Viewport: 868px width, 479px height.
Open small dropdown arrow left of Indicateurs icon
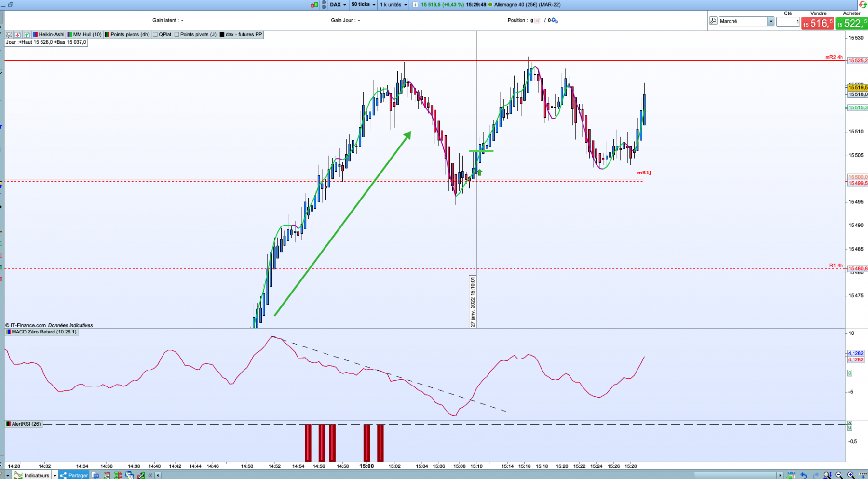8,475
